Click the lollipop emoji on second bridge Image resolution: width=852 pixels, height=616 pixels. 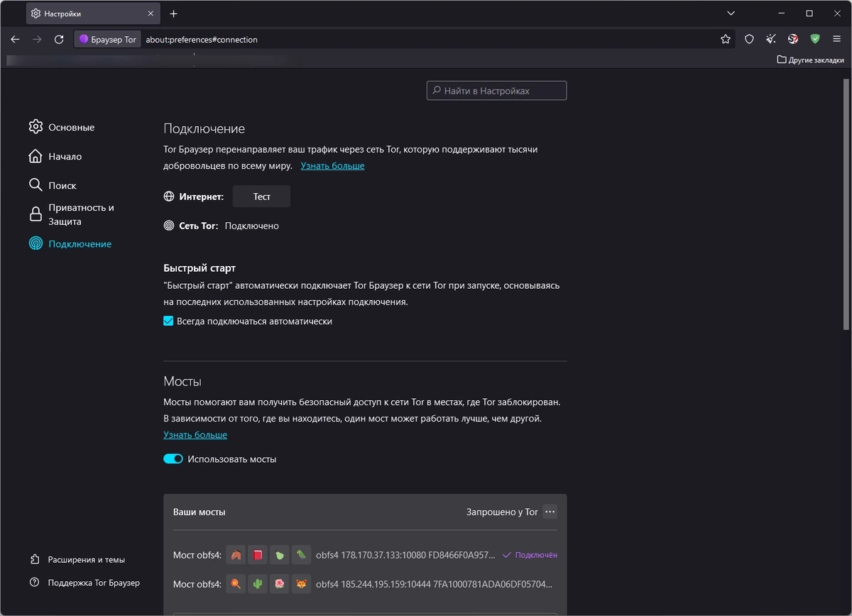pos(236,585)
